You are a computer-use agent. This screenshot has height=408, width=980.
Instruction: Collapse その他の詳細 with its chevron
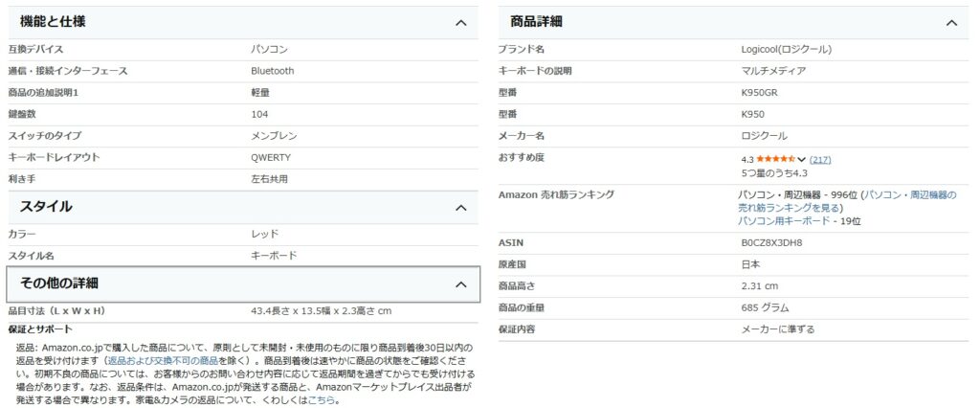click(x=460, y=284)
